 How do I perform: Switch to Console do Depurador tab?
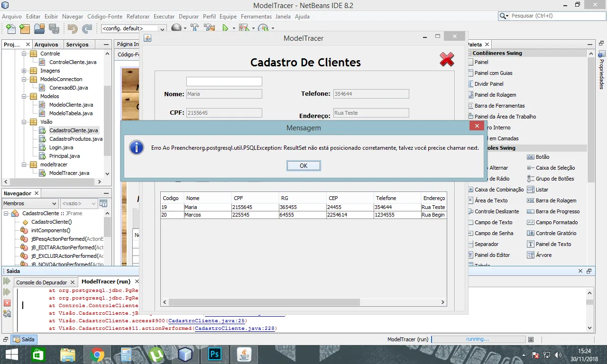click(42, 282)
